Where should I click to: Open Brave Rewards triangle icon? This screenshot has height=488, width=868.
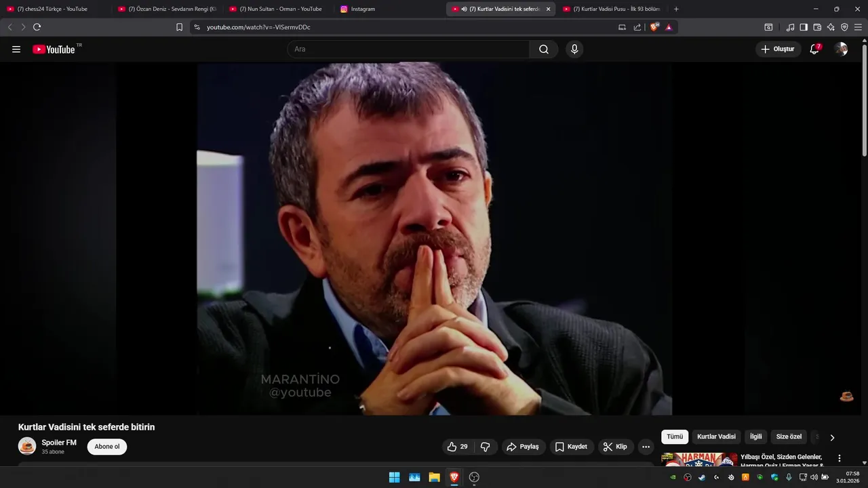coord(669,27)
